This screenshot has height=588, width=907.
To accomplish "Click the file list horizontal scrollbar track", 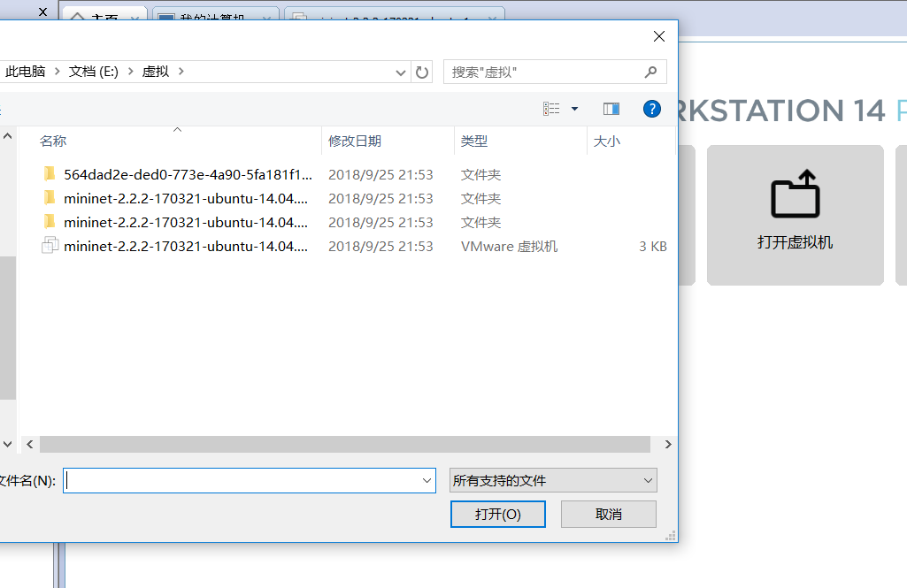I will [345, 444].
